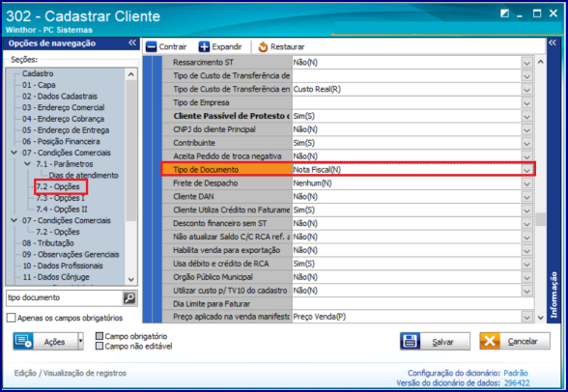Click the Padrão dictionary configuration link

tap(516, 373)
